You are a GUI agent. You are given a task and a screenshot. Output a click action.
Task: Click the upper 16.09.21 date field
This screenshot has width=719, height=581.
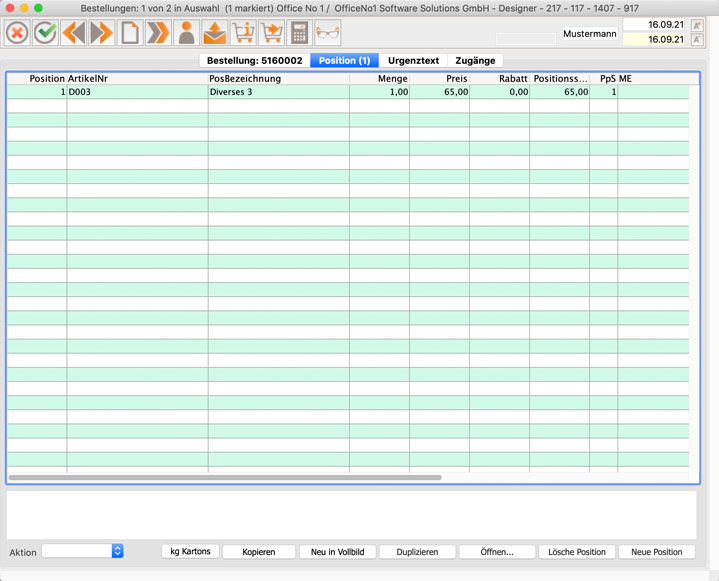pos(656,25)
